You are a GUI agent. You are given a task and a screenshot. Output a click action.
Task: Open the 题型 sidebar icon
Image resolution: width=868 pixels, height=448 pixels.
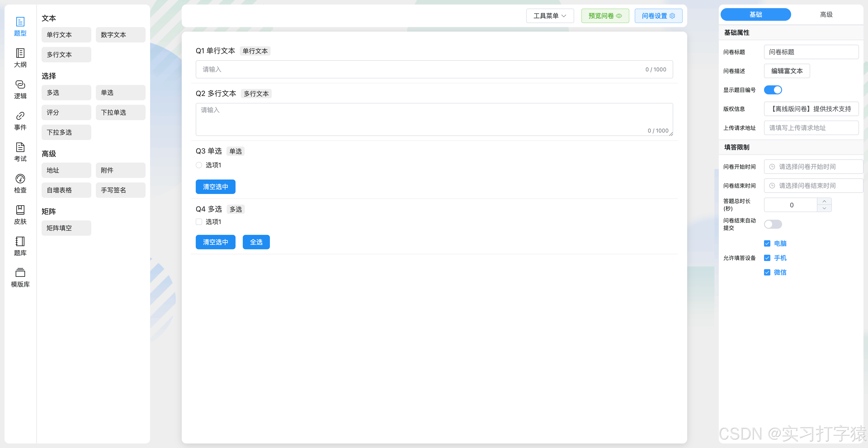20,27
